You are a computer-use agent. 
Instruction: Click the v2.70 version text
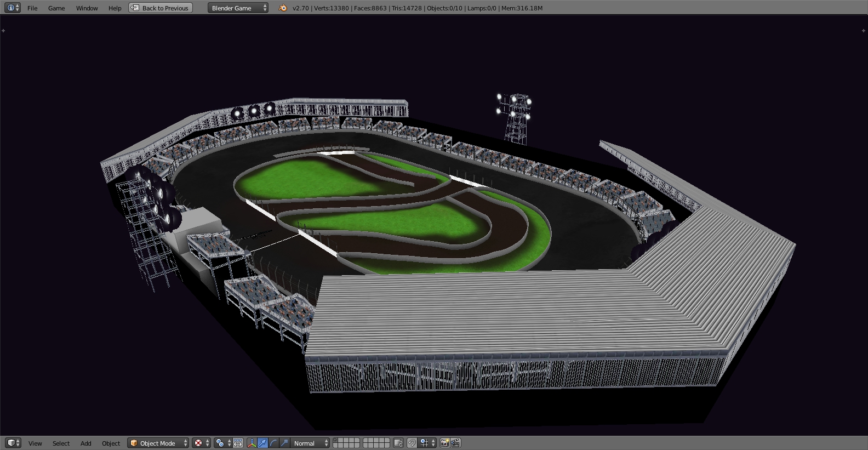(x=301, y=8)
